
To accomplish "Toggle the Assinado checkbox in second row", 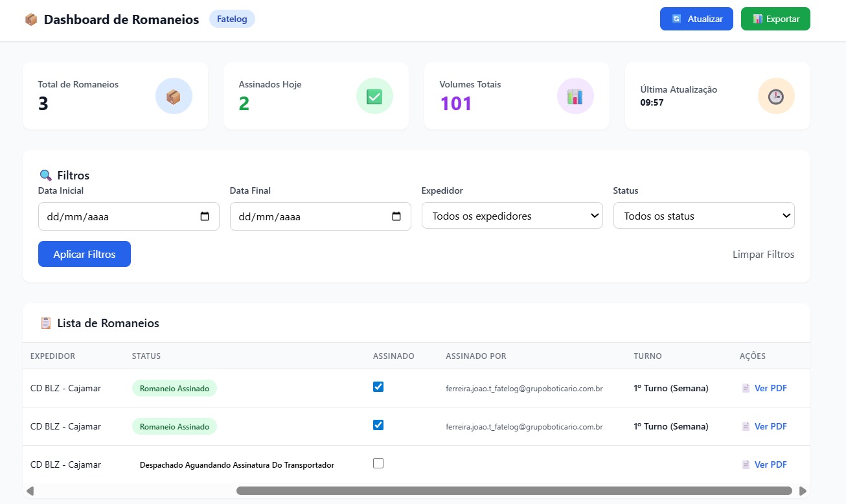I will pos(378,425).
